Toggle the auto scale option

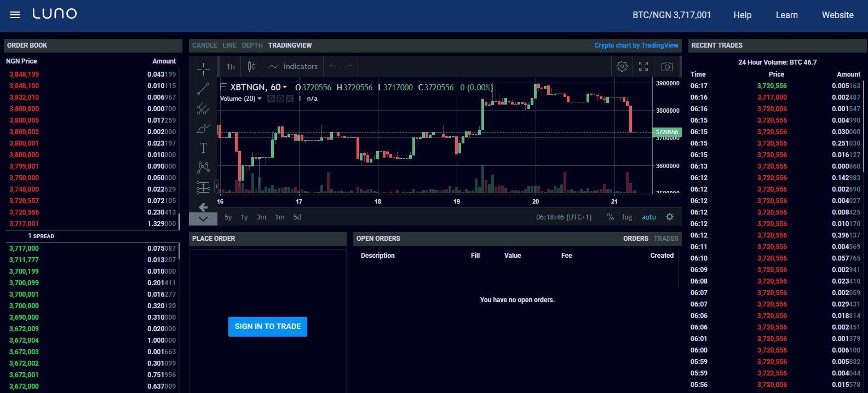pos(648,217)
